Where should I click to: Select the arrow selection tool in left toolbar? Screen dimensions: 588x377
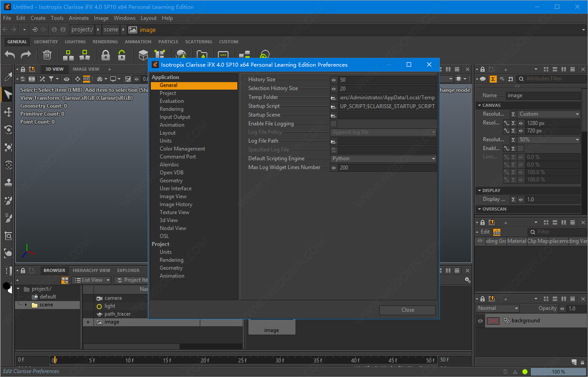tap(8, 94)
